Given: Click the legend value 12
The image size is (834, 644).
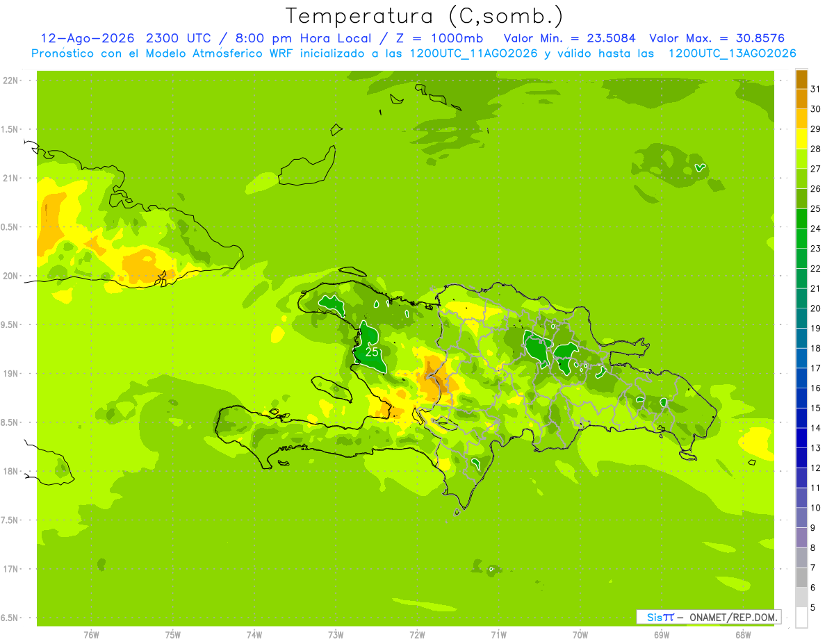Looking at the screenshot, I should 816,468.
